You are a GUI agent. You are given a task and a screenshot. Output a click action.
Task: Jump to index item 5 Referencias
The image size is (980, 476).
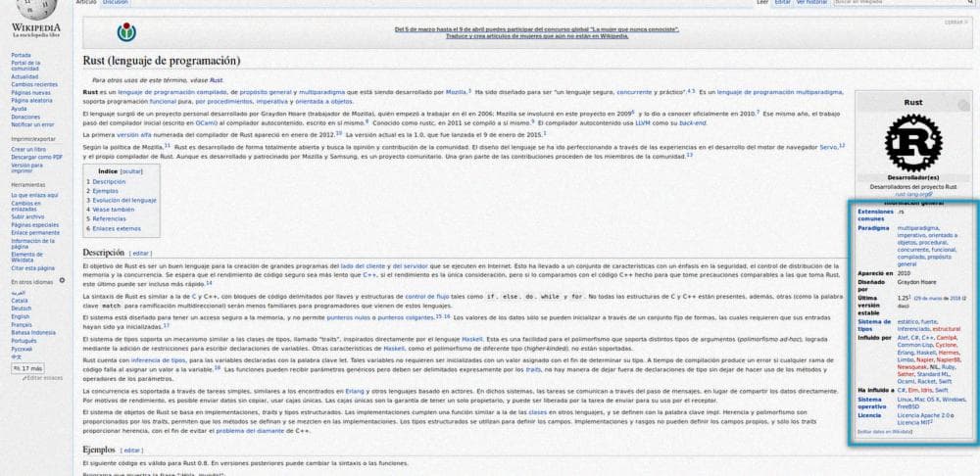[x=106, y=219]
